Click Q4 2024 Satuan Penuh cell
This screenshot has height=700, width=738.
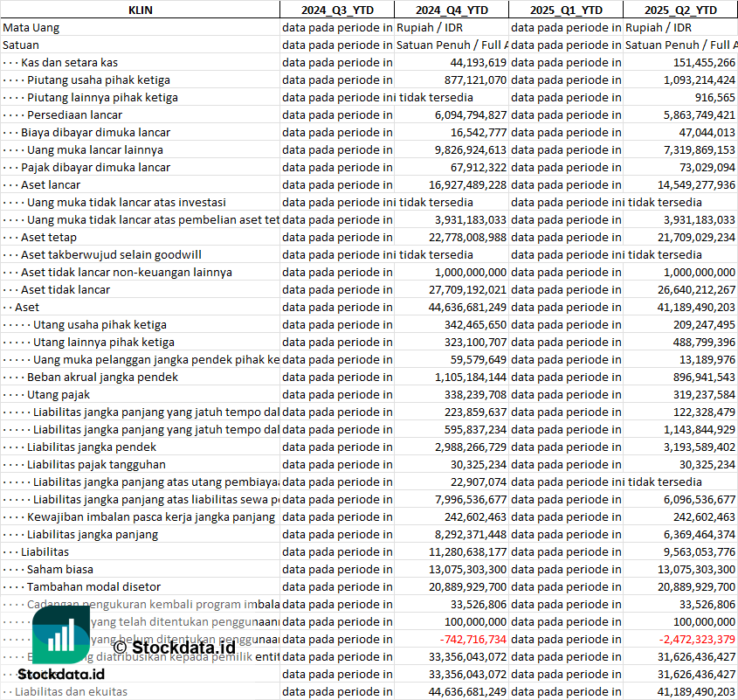(452, 45)
